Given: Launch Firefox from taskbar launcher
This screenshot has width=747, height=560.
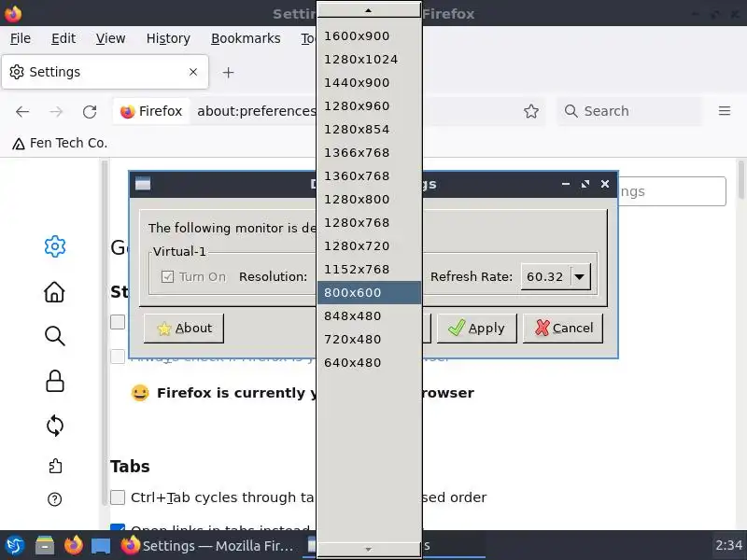Looking at the screenshot, I should 74,546.
